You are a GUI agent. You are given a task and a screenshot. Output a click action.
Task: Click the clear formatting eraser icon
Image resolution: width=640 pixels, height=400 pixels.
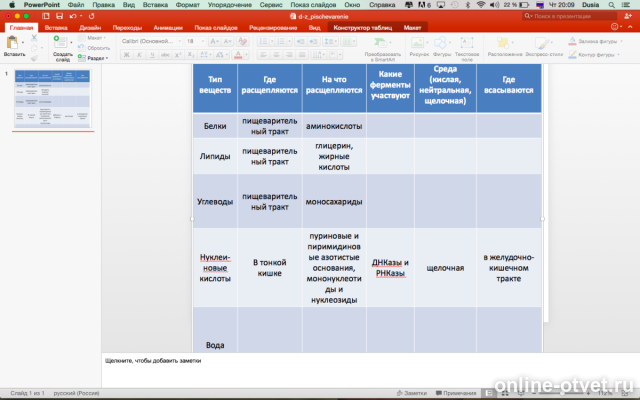[242, 41]
